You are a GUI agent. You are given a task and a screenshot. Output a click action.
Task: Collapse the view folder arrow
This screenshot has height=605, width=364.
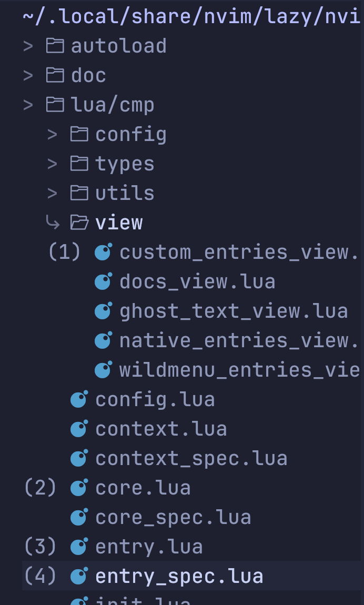coord(53,222)
